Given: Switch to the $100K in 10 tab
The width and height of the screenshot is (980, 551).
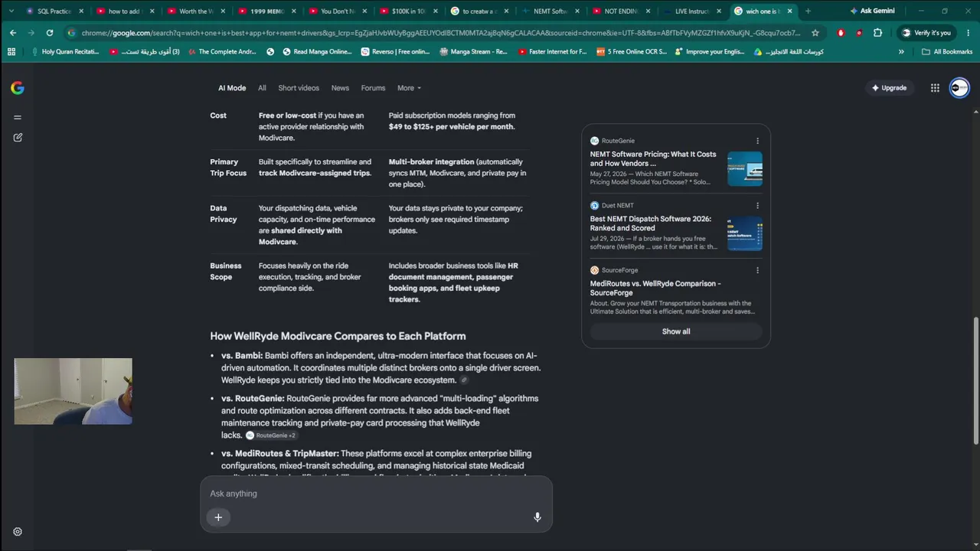Looking at the screenshot, I should click(407, 11).
